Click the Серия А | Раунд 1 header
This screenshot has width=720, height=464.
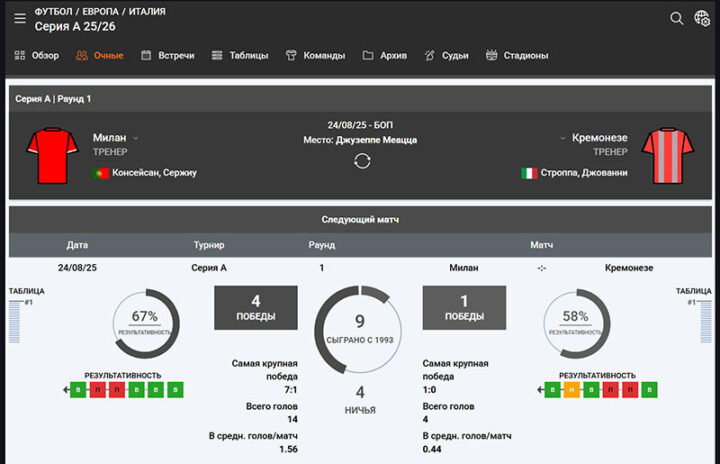tap(360, 99)
